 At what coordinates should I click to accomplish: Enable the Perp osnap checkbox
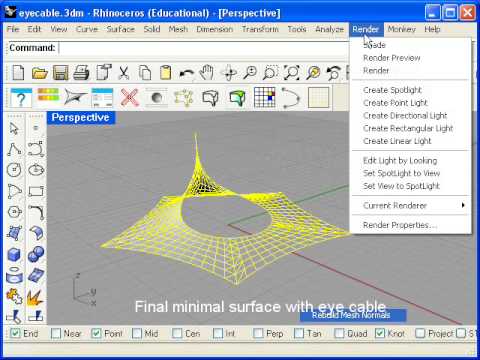258,333
